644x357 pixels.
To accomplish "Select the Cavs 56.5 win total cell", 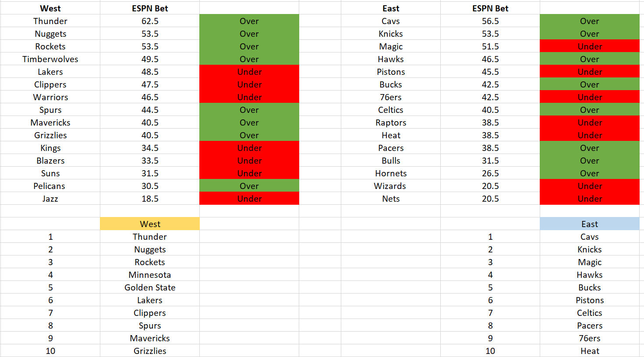I will tap(490, 21).
